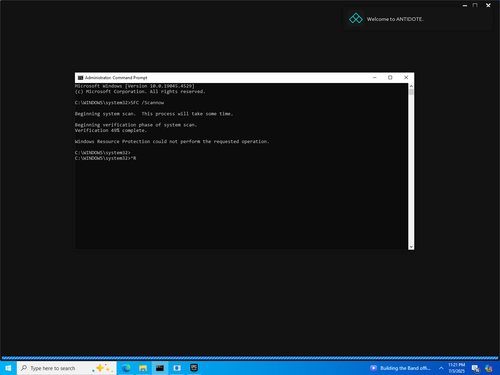The height and width of the screenshot is (375, 500).
Task: Open the fourth taskbar app next to Command Prompt
Action: tap(177, 368)
